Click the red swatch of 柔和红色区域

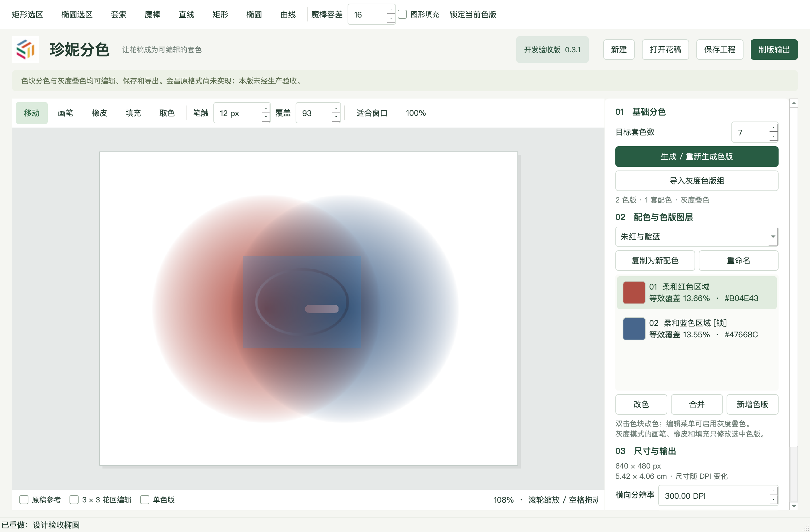coord(634,292)
